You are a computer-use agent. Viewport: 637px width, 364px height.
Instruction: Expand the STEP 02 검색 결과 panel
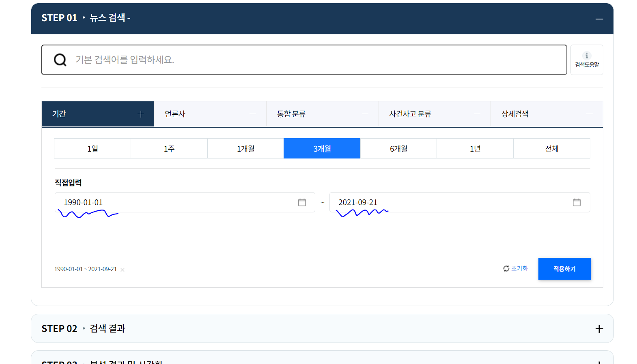(x=599, y=329)
